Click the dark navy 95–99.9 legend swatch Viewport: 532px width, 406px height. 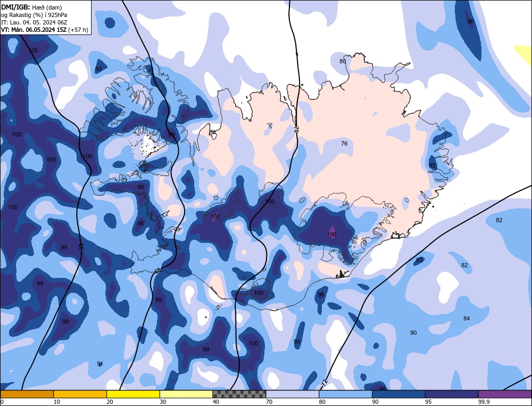pyautogui.click(x=452, y=394)
